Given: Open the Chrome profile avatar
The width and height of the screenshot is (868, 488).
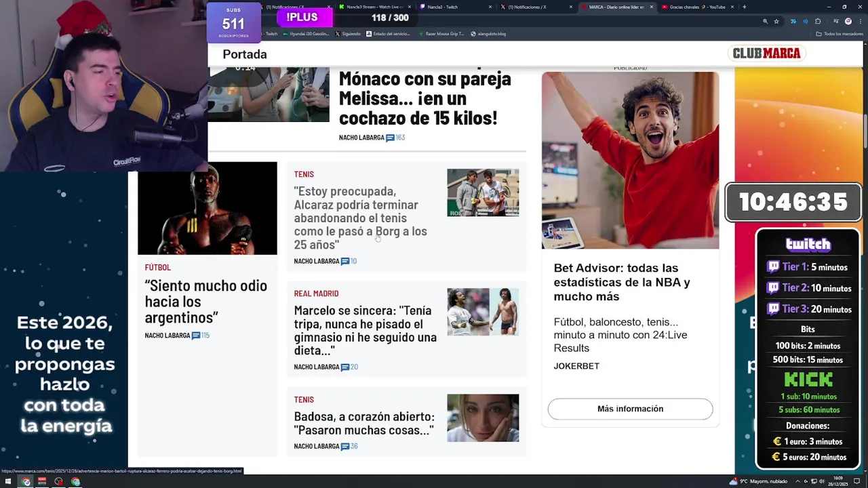Looking at the screenshot, I should (848, 21).
